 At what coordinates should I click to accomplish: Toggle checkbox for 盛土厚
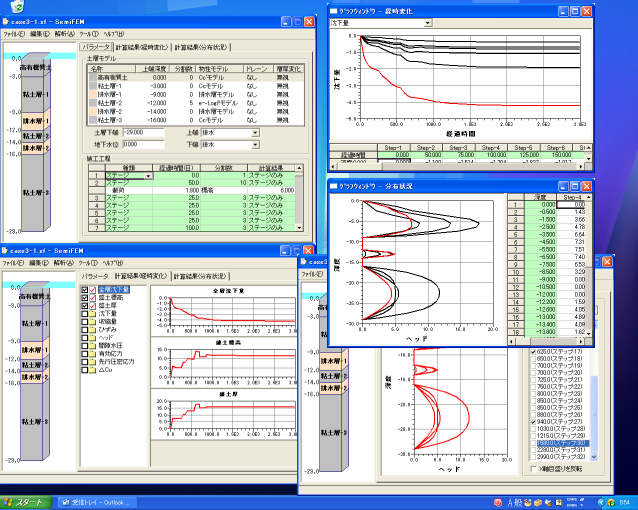tap(85, 306)
